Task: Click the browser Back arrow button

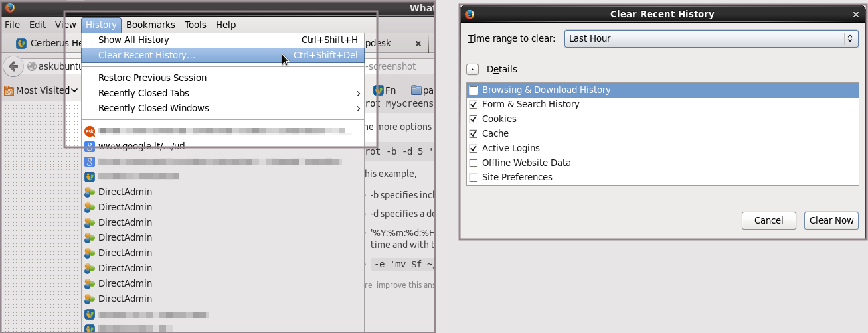Action: coord(13,66)
